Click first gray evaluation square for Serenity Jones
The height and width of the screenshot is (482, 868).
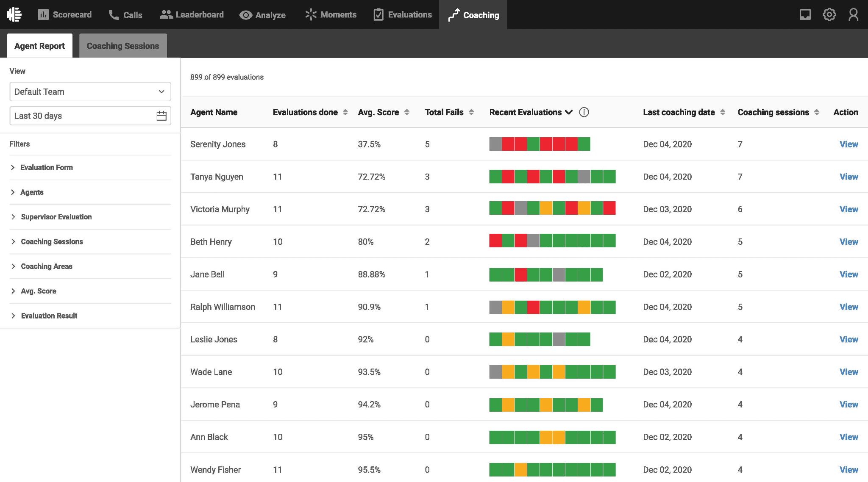(x=495, y=144)
